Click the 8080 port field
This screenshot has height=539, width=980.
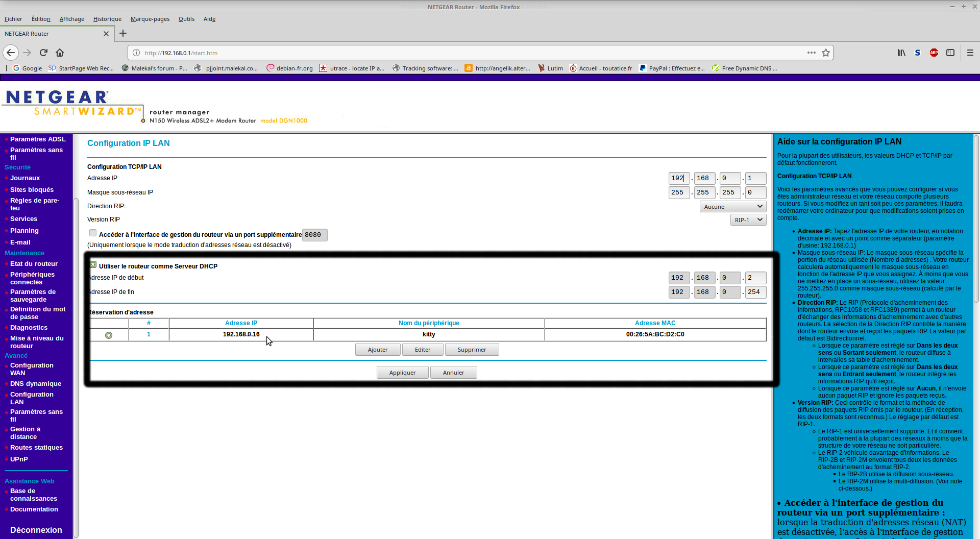coord(314,235)
